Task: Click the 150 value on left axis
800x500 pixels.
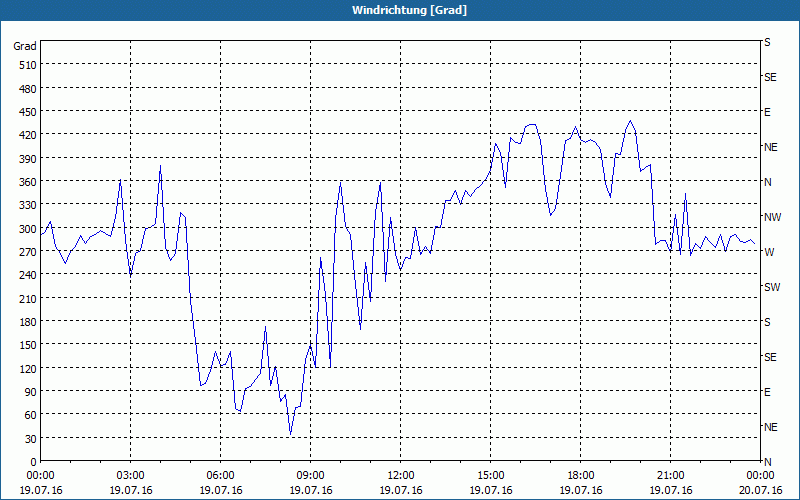Action: 28,345
